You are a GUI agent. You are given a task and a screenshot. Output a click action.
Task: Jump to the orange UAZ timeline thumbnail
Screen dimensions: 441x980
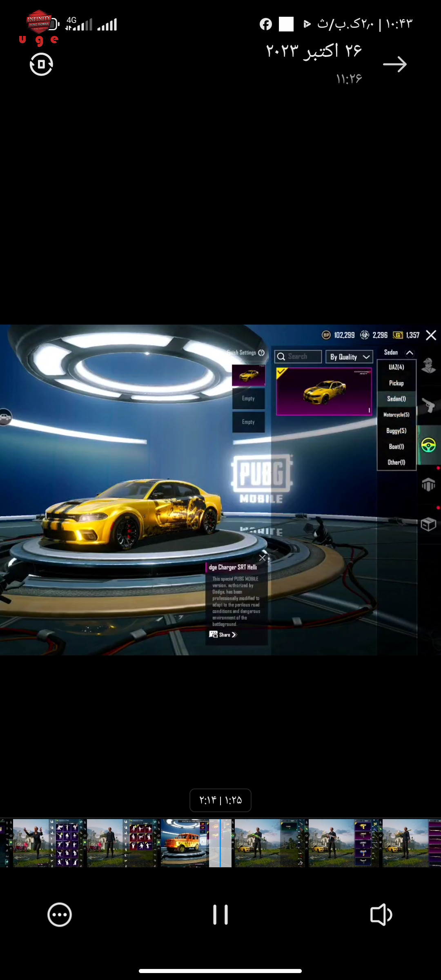pyautogui.click(x=185, y=843)
